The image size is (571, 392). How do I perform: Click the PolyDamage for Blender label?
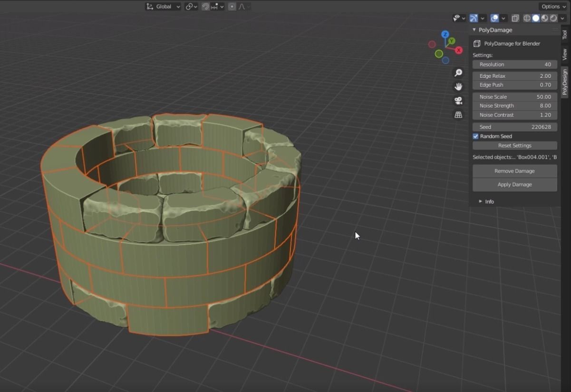(512, 44)
